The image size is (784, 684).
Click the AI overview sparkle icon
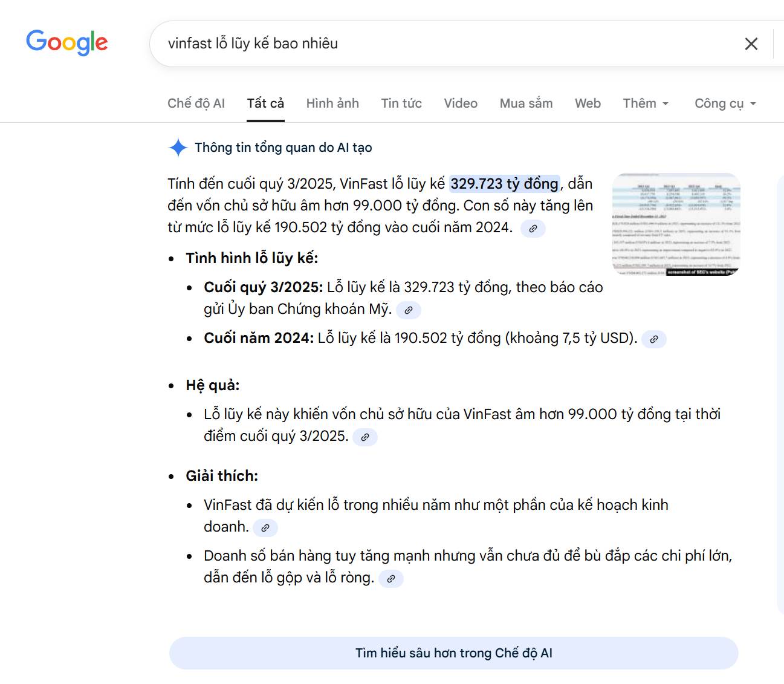click(x=178, y=148)
